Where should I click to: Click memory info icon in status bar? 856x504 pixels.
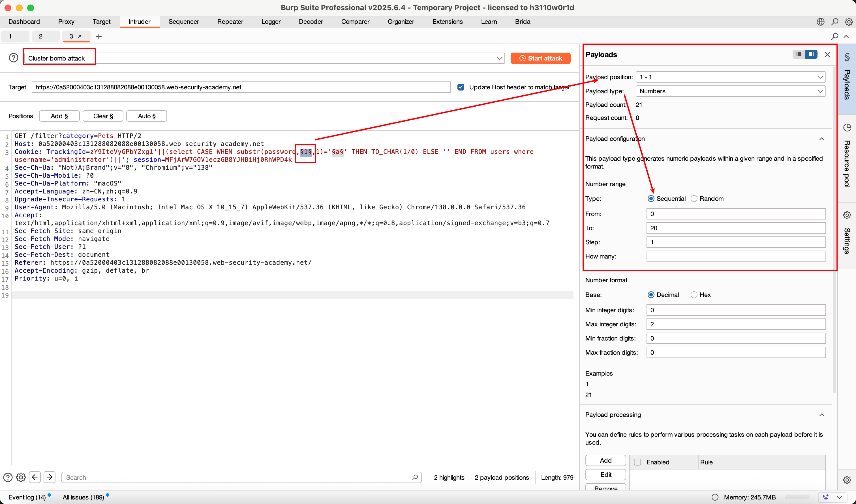coord(715,497)
